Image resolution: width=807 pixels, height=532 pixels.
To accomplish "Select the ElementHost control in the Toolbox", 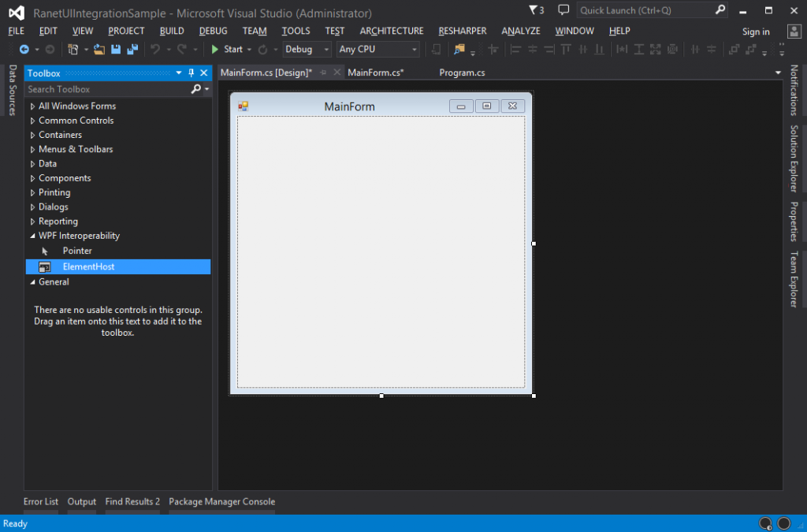I will [x=87, y=266].
